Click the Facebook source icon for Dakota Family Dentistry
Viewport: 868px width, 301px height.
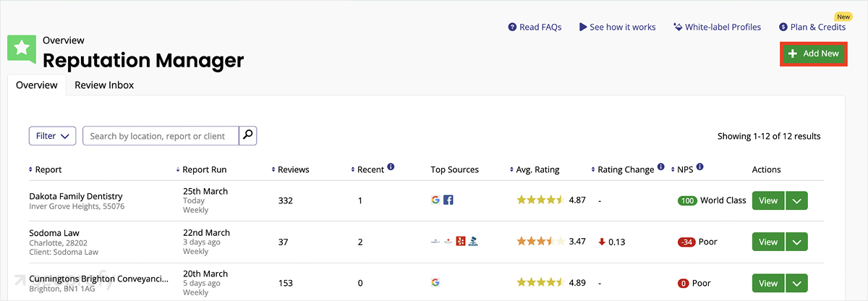point(448,200)
